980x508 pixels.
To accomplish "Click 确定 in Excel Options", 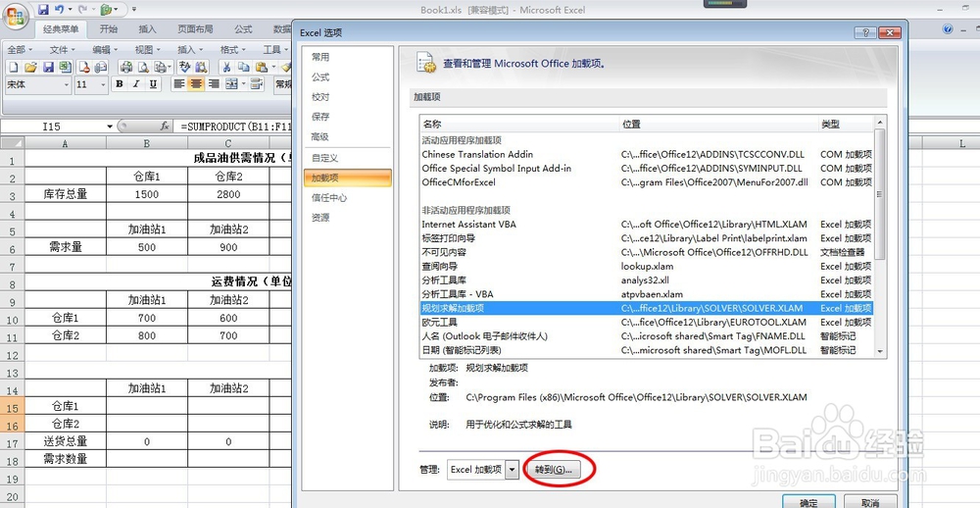I will (808, 502).
